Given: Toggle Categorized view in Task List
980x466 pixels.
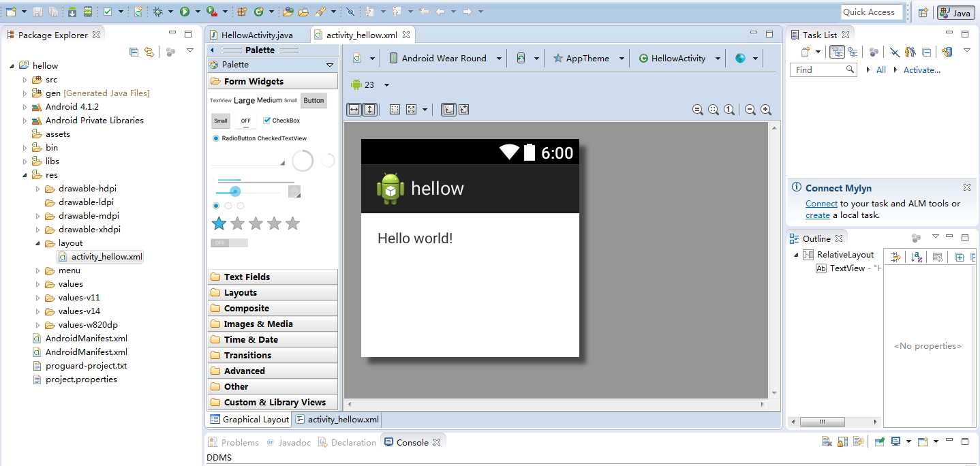Looking at the screenshot, I should point(837,51).
